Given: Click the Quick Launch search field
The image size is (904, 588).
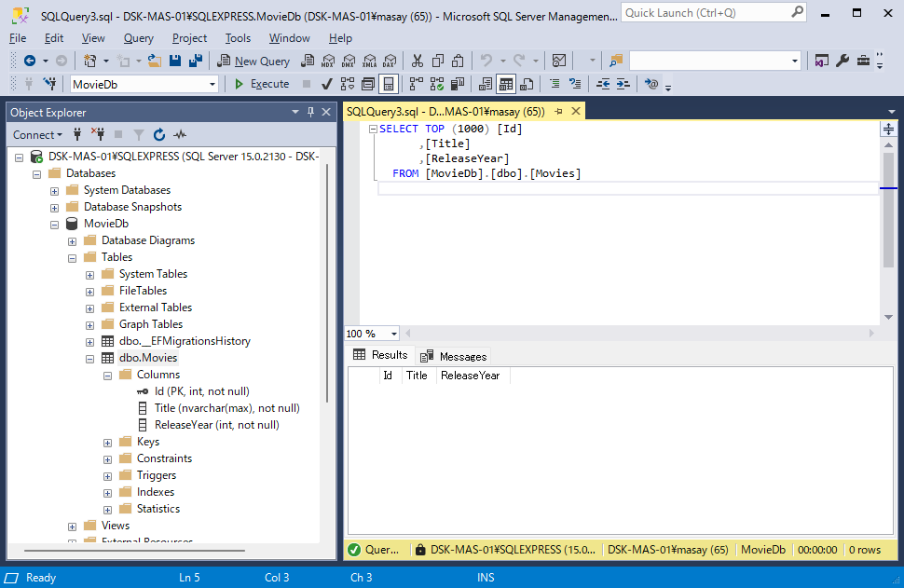Looking at the screenshot, I should [x=714, y=13].
